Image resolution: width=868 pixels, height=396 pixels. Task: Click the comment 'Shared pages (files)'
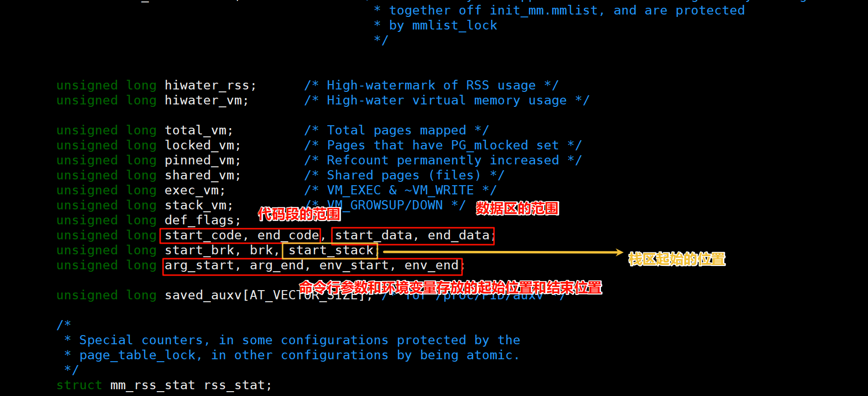pyautogui.click(x=404, y=176)
